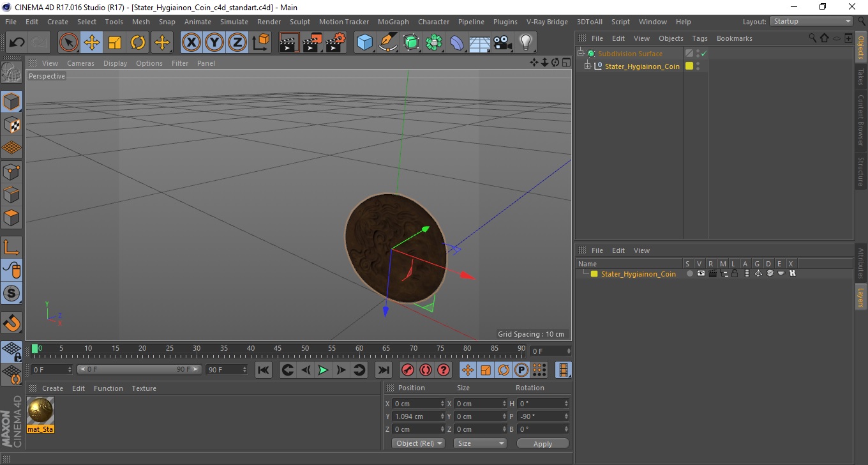
Task: Add a Light object
Action: click(525, 43)
